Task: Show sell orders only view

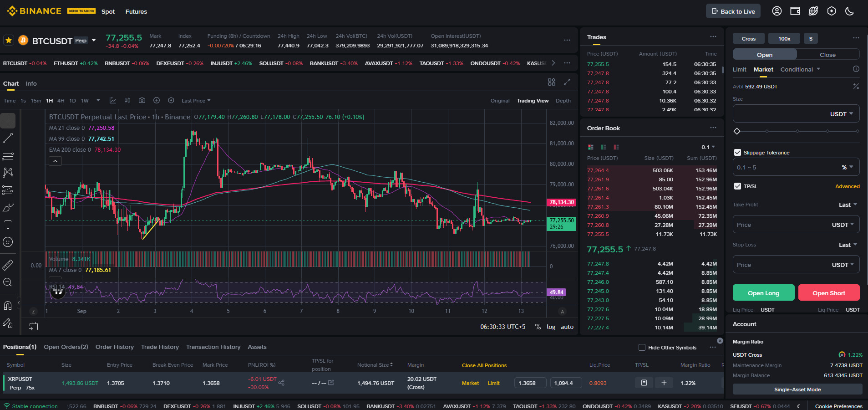Action: (616, 147)
